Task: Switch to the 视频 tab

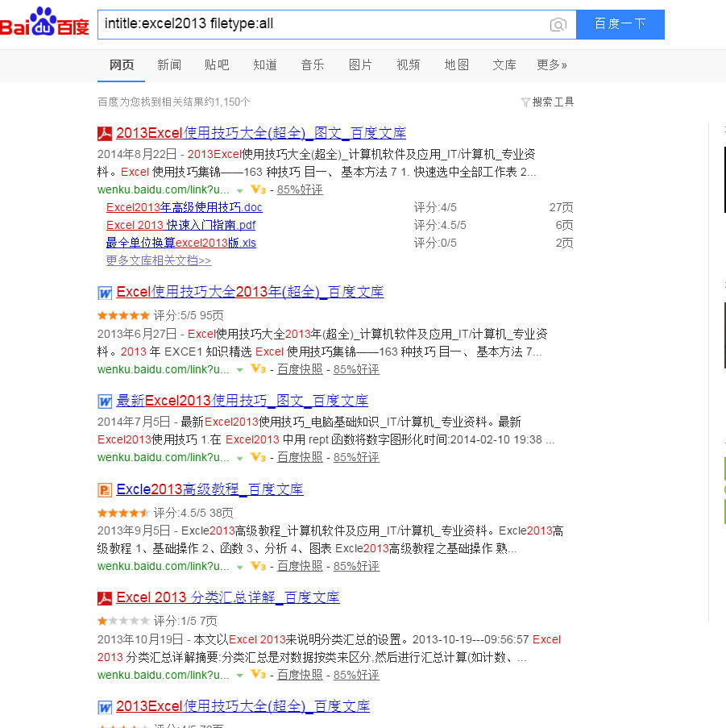Action: click(x=409, y=65)
